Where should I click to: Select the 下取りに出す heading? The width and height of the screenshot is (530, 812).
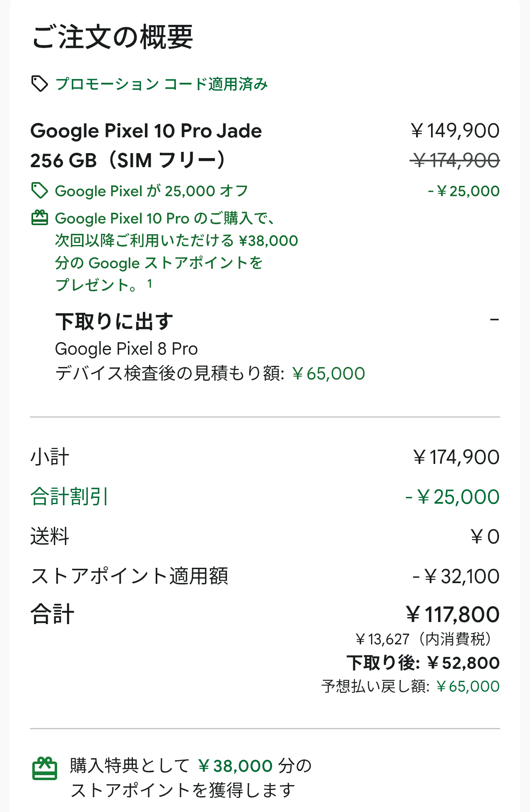[114, 322]
